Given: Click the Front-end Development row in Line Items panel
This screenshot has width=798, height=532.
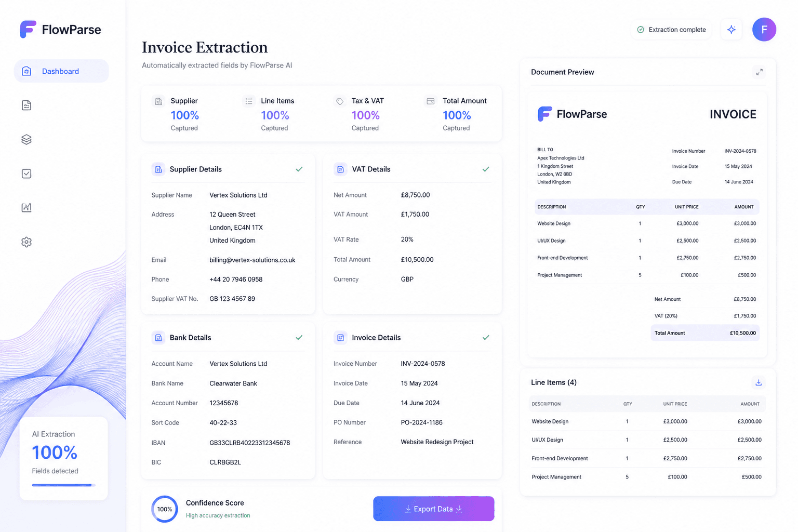Looking at the screenshot, I should 647,459.
